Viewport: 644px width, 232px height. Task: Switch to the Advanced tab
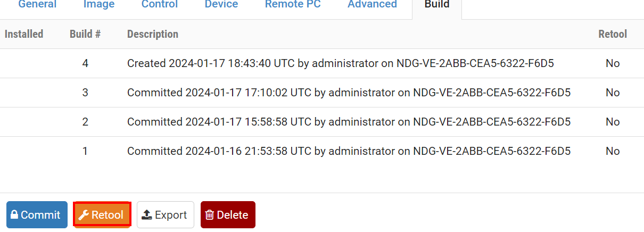coord(372,5)
